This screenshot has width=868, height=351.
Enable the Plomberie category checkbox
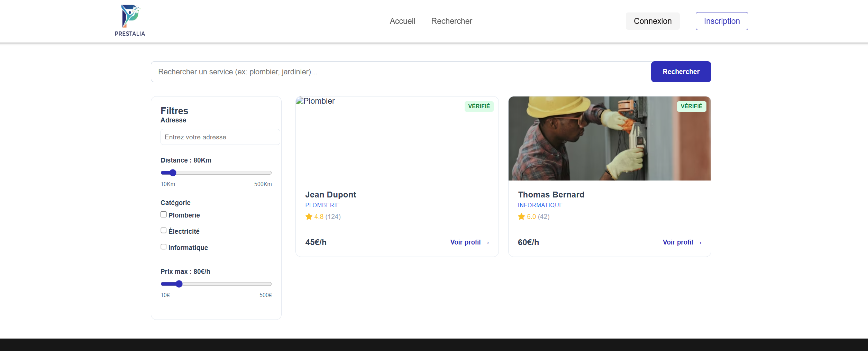[164, 214]
